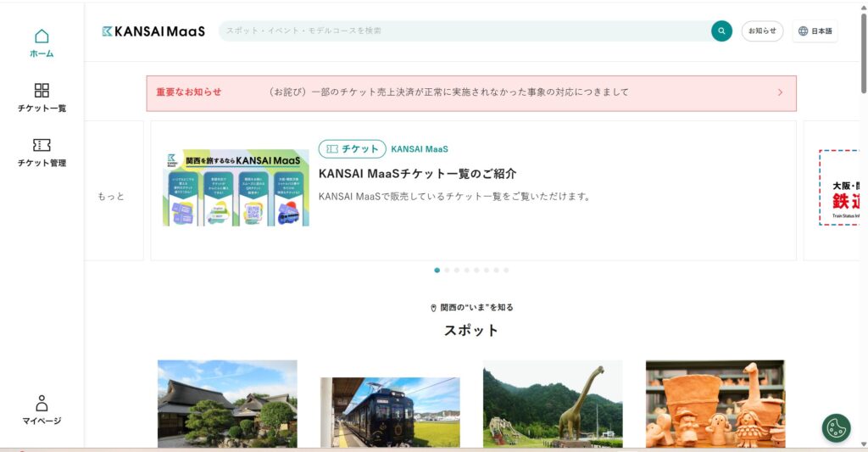Click the KANSAI MaaSで販売している description text
868x452 pixels.
click(454, 196)
